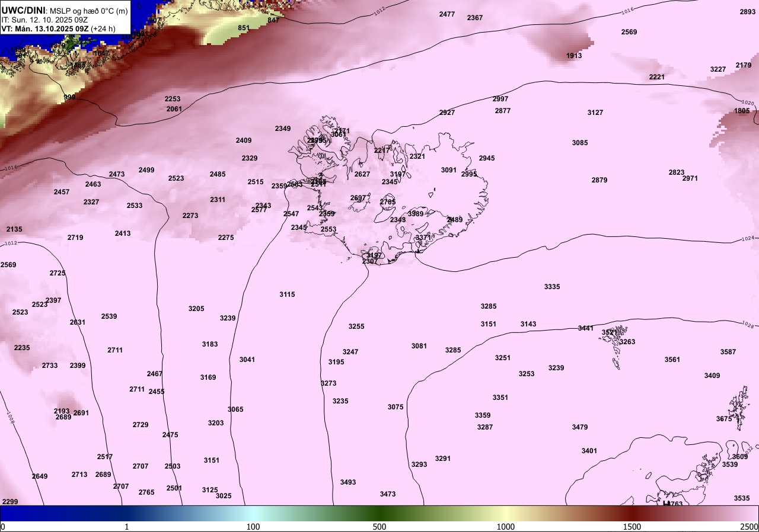
Task: Click the 3359 value label
Action: [483, 415]
